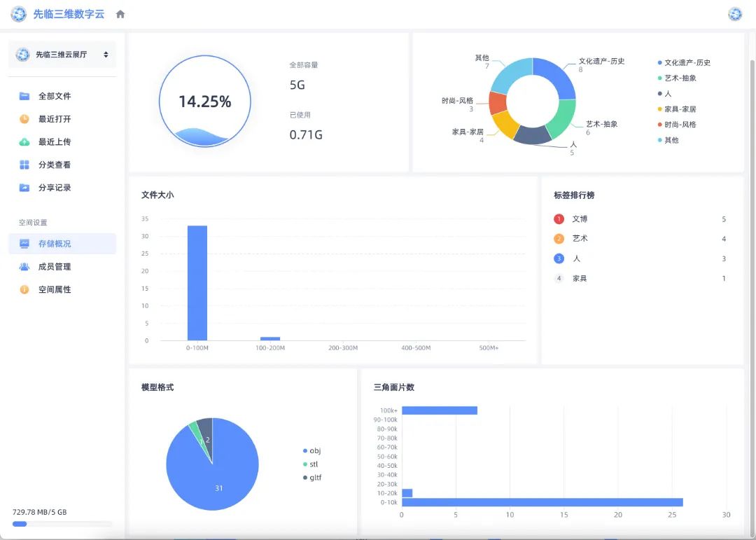Open user avatar at top right
The height and width of the screenshot is (540, 756).
click(735, 14)
